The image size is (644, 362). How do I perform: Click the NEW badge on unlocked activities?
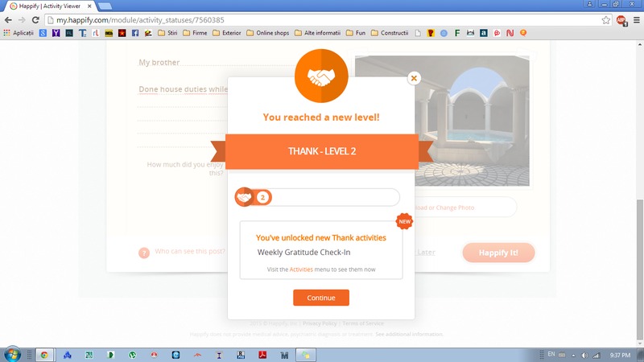coord(404,221)
